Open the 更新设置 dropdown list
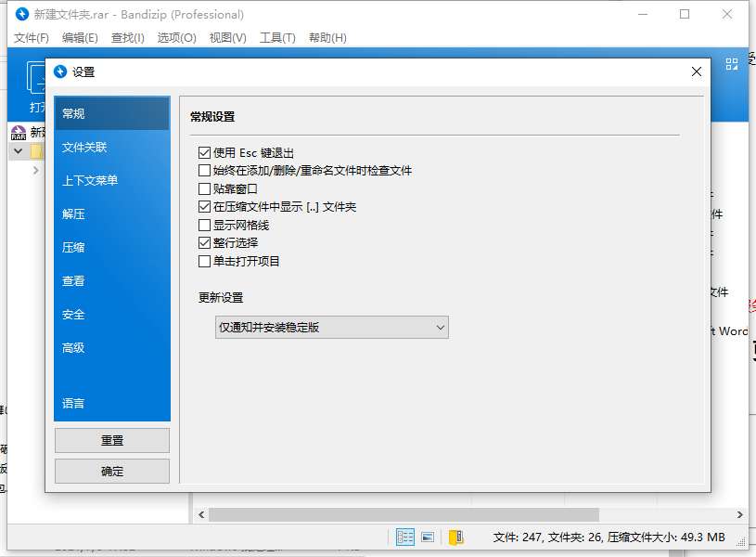Viewport: 756px width, 557px height. [x=332, y=328]
